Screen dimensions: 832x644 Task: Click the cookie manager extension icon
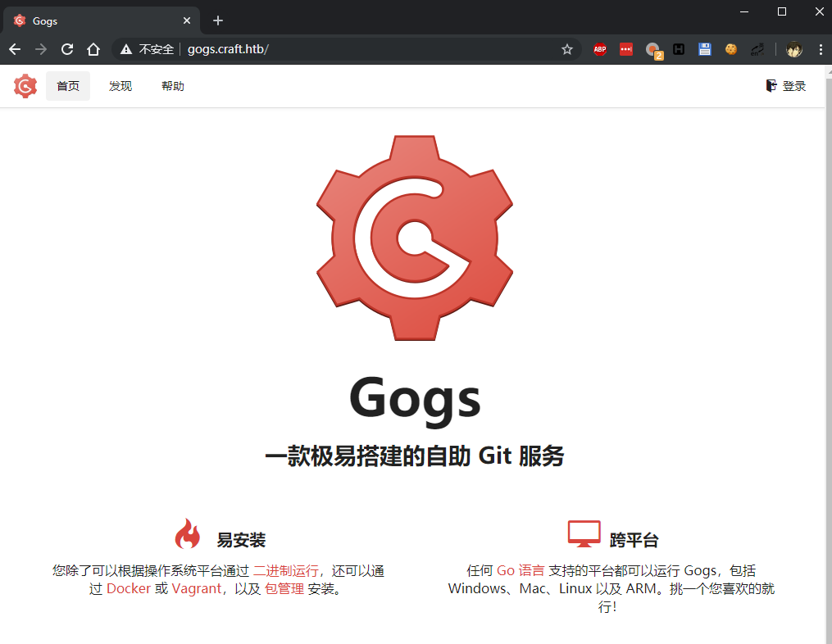click(x=730, y=49)
